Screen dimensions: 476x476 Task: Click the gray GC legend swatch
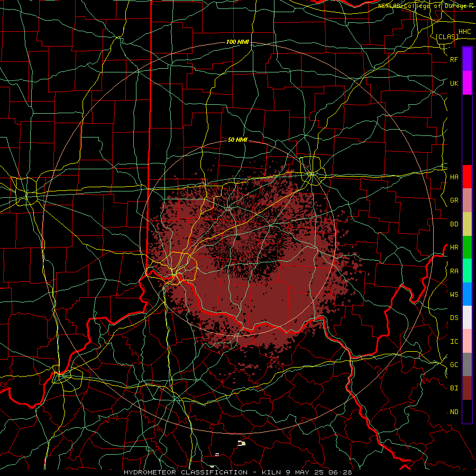(x=467, y=364)
